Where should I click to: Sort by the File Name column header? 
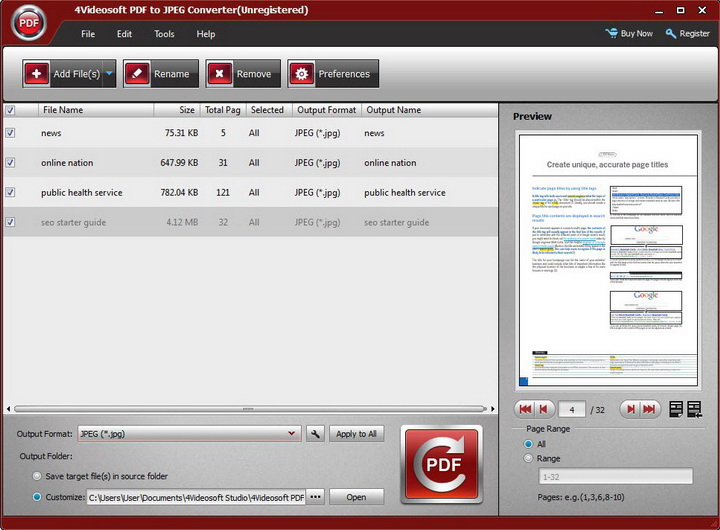[x=96, y=110]
